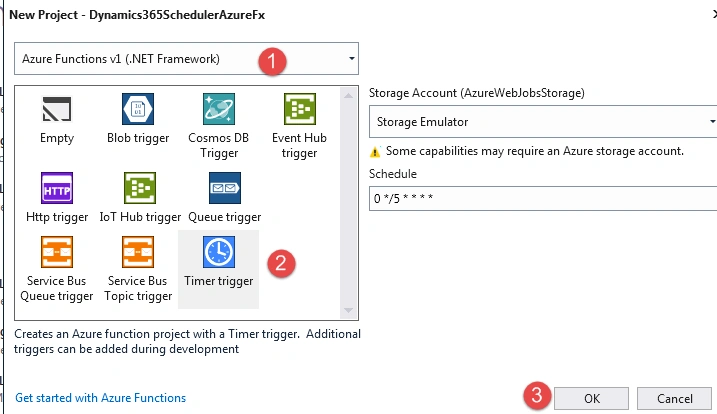Click the storage warning triangle icon

pos(375,152)
